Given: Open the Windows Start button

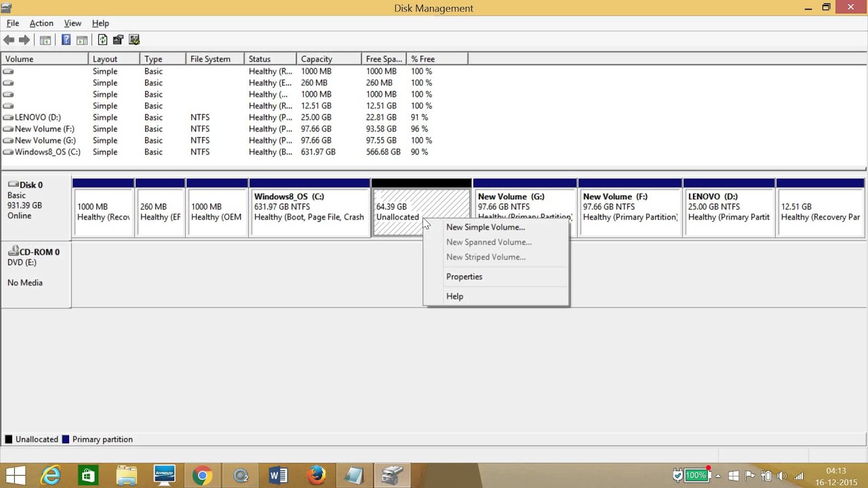Looking at the screenshot, I should coord(16,476).
